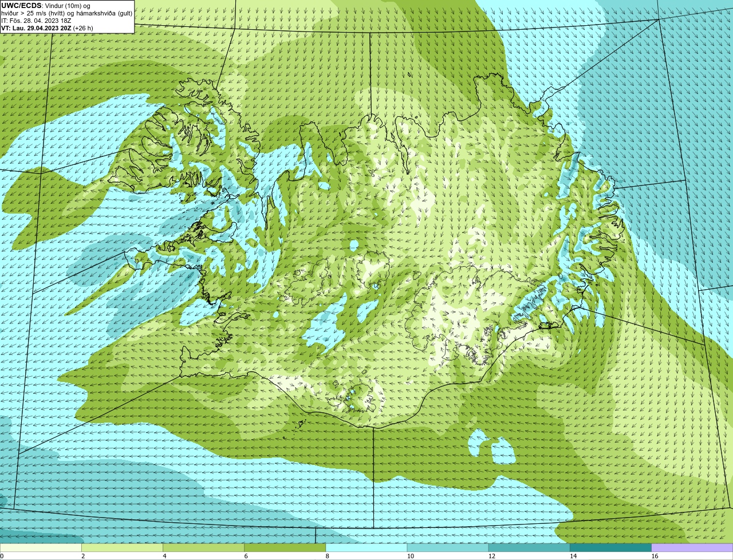The width and height of the screenshot is (733, 560).
Task: Click the legend scale label '8'
Action: tap(328, 556)
